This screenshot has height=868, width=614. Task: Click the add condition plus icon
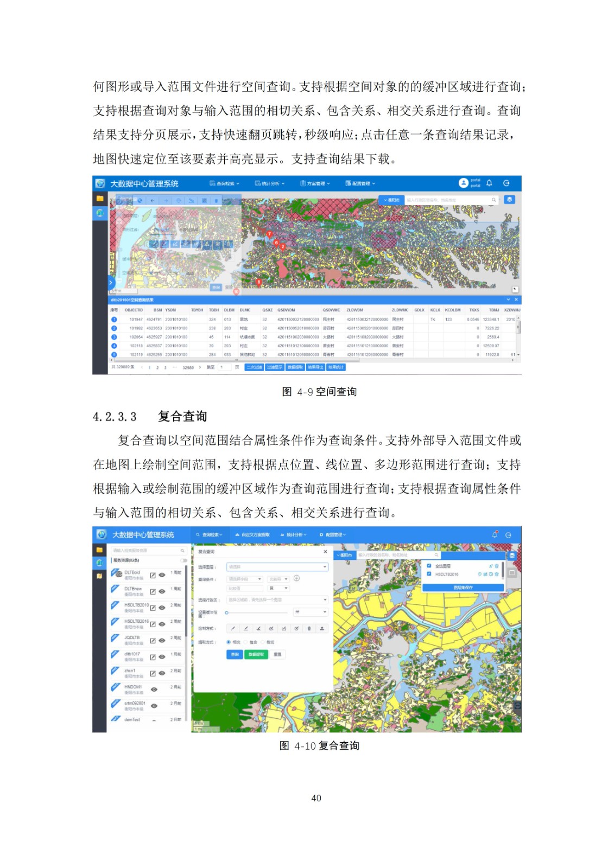point(296,578)
